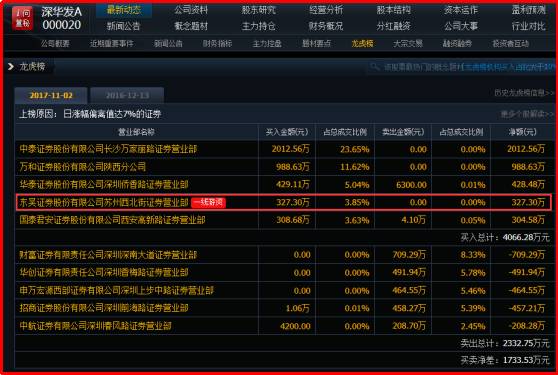Switch to the 2016-12-13 date tab
Screen dimensions: 558x375
(x=127, y=95)
